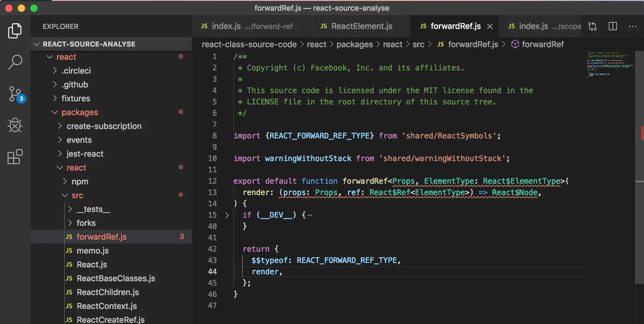This screenshot has height=324, width=644.
Task: Switch to the ReactElement.js tab
Action: tap(361, 26)
